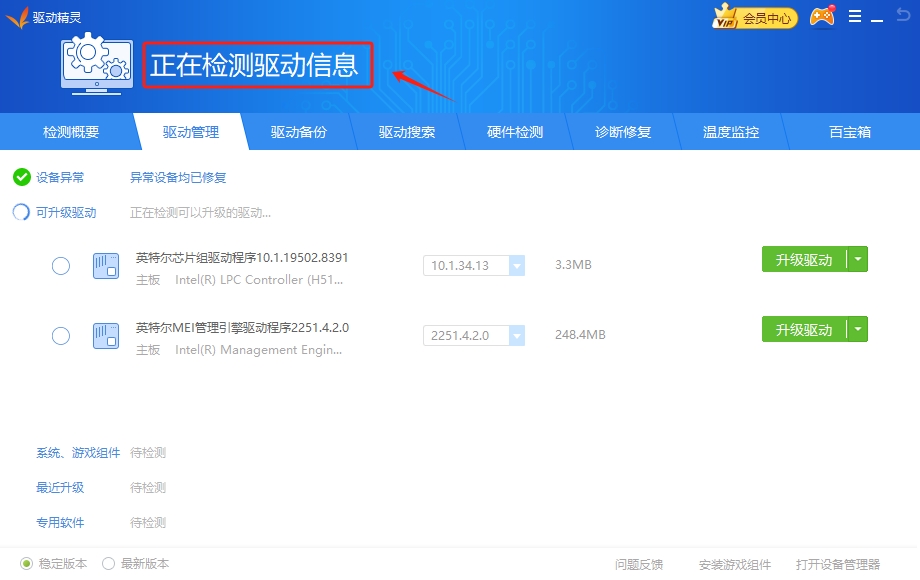920x580 pixels.
Task: Click the green checkmark beside 设备异常
Action: pos(21,178)
